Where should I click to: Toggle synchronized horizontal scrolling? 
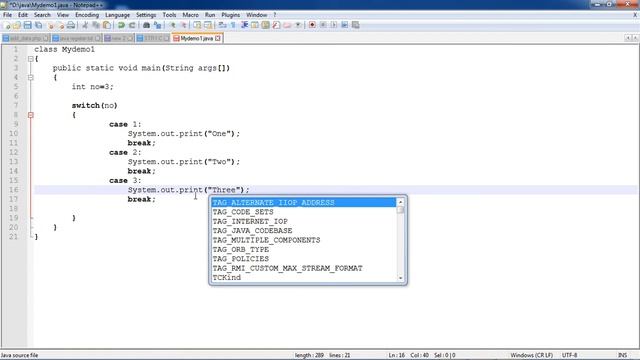pos(208,25)
